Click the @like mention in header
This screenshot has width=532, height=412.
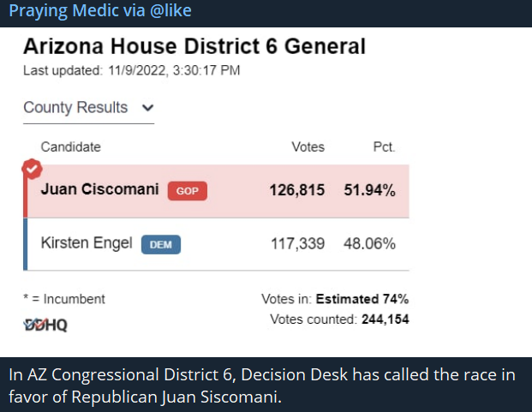170,11
